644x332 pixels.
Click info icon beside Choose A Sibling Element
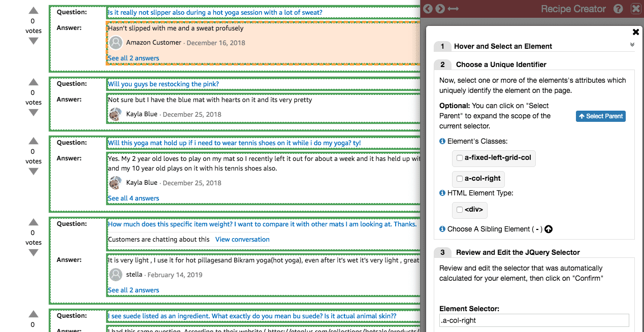tap(442, 229)
